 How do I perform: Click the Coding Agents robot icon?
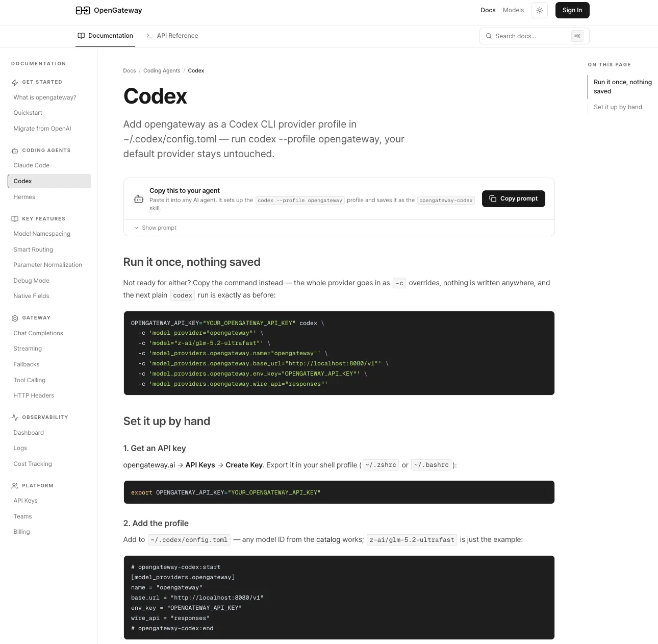pos(15,151)
